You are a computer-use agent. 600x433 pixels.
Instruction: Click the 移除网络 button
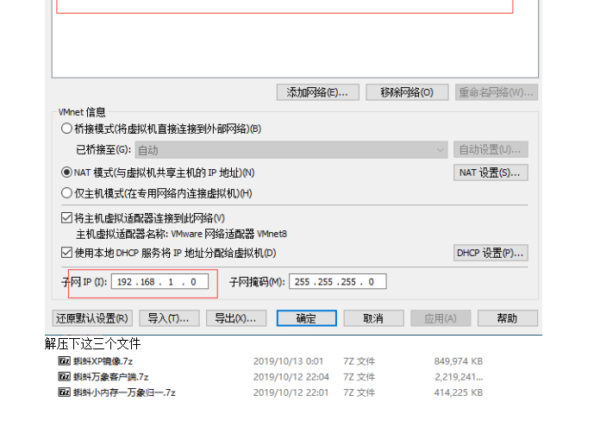406,92
